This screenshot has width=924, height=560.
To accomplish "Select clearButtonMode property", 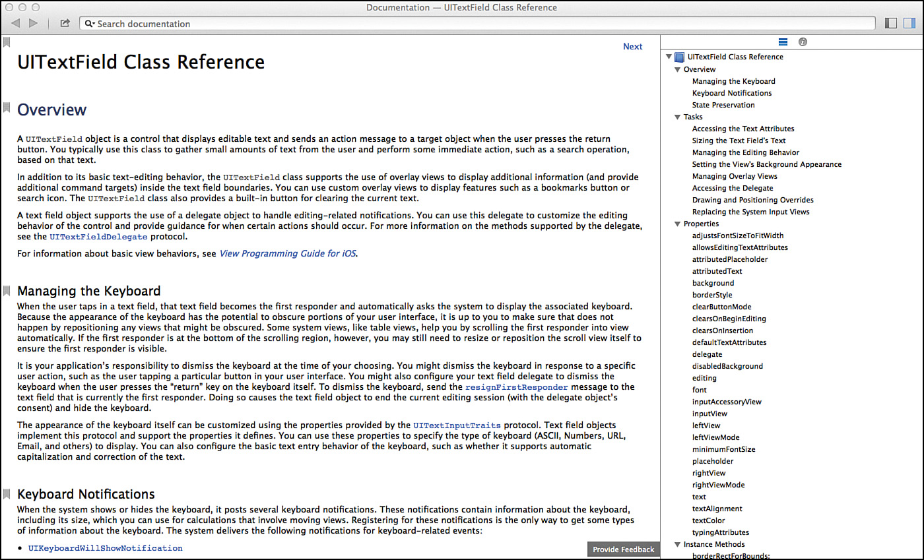I will pyautogui.click(x=721, y=307).
